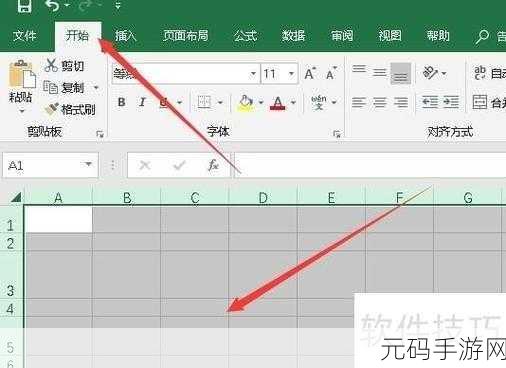The width and height of the screenshot is (506, 368).
Task: Click the merge cells icon
Action: 480,102
